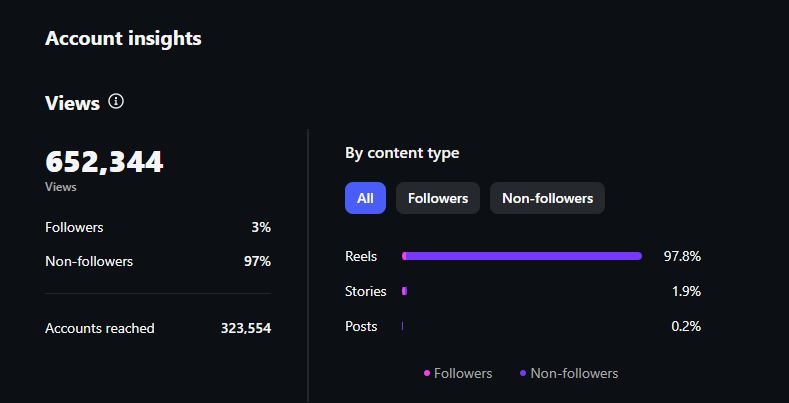
Task: Click the Non-followers 97% stat row
Action: pos(157,261)
